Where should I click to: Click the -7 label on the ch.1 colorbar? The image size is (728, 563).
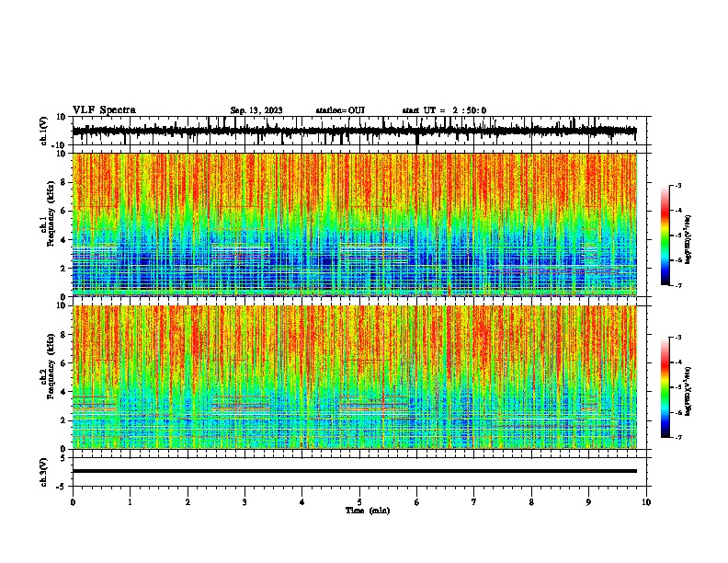[677, 285]
